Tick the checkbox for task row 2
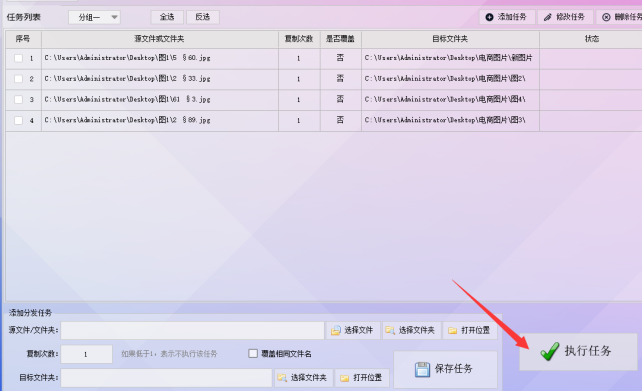The width and height of the screenshot is (642, 391). 18,79
